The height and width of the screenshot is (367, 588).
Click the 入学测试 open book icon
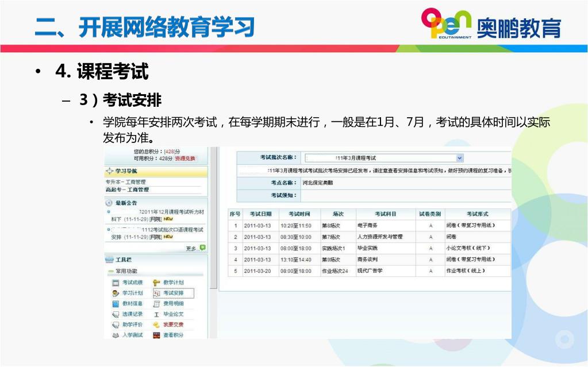tap(116, 335)
